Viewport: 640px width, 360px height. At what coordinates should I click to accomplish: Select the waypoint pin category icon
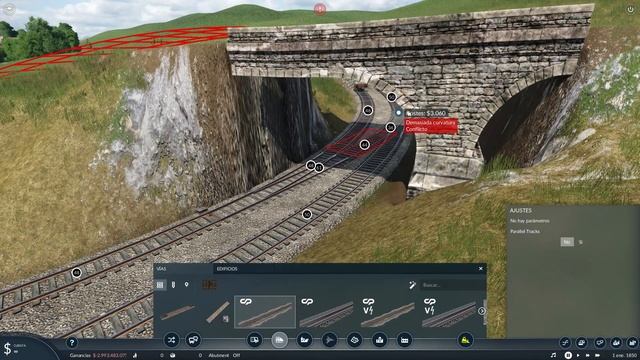187,284
